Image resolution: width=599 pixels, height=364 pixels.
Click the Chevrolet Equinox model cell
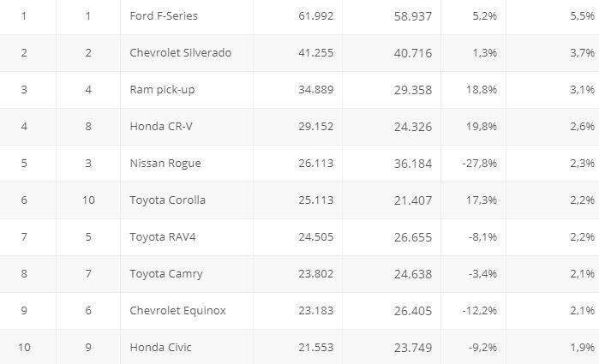(177, 311)
